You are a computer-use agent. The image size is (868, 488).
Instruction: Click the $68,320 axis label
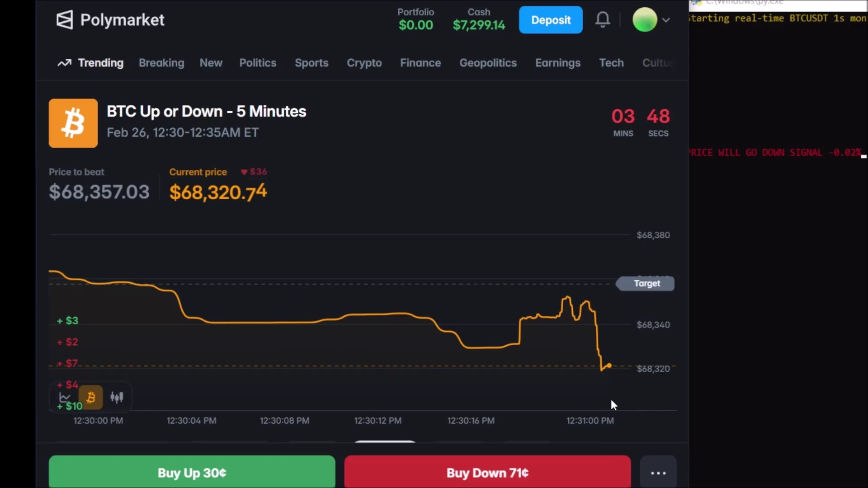(653, 369)
